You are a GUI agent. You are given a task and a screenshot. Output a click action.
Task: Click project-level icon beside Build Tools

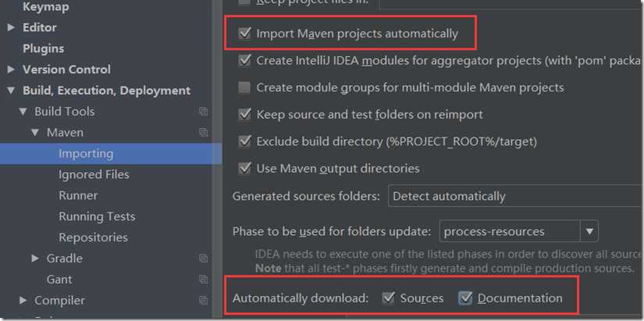203,112
